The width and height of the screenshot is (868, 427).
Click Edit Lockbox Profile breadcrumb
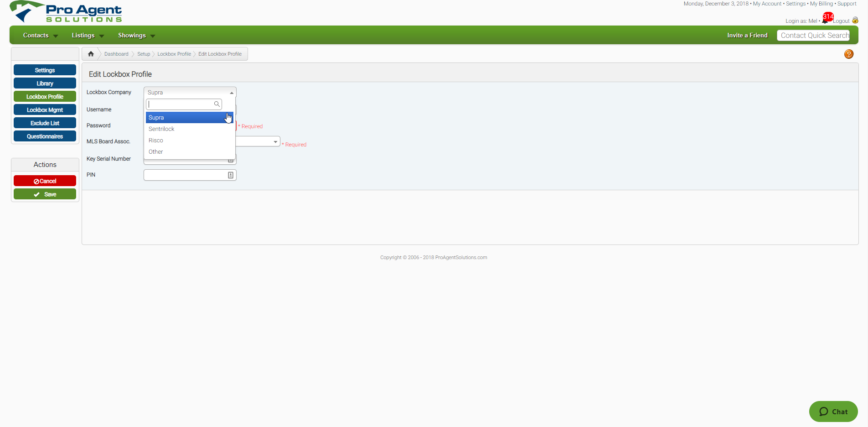tap(220, 54)
